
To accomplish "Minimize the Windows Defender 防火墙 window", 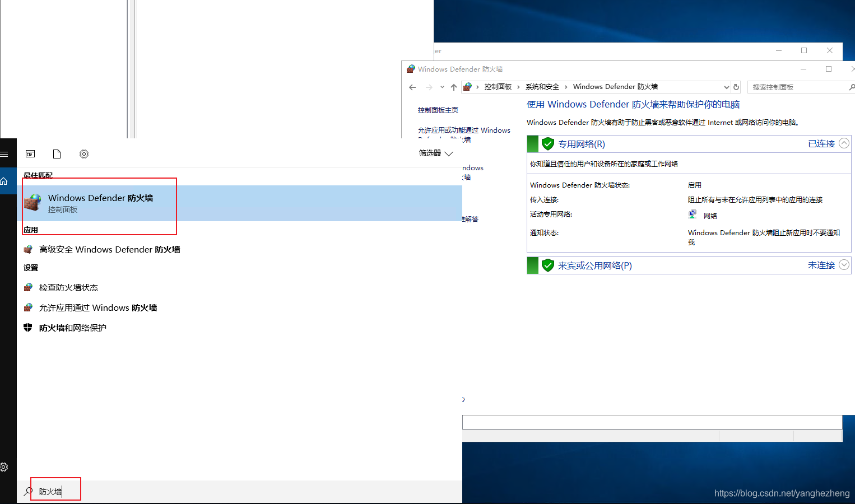I will (803, 69).
